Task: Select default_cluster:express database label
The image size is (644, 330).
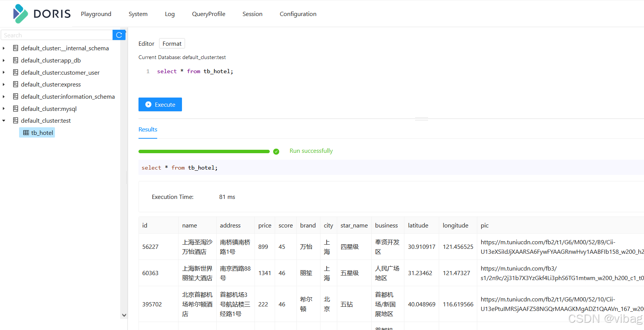Action: (x=51, y=85)
